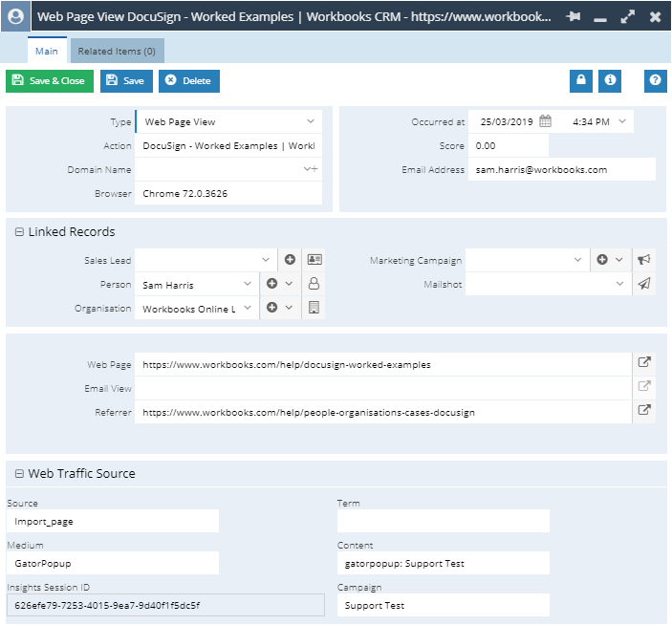Add a new Sales Lead with plus icon

pos(290,260)
